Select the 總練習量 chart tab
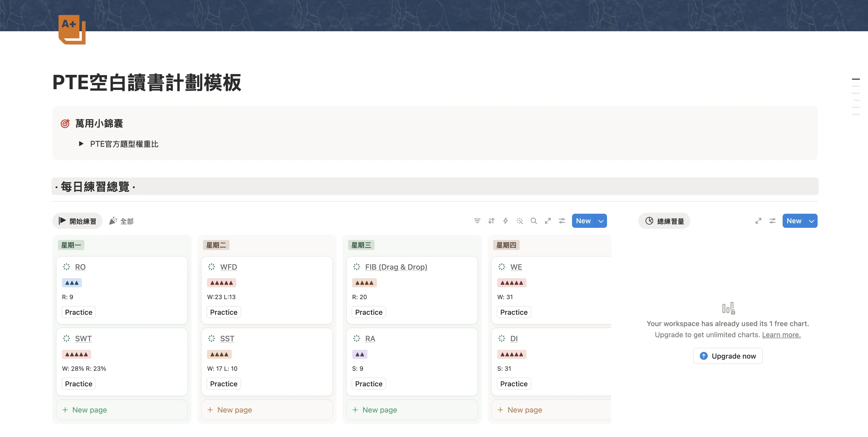This screenshot has height=437, width=868. click(664, 221)
